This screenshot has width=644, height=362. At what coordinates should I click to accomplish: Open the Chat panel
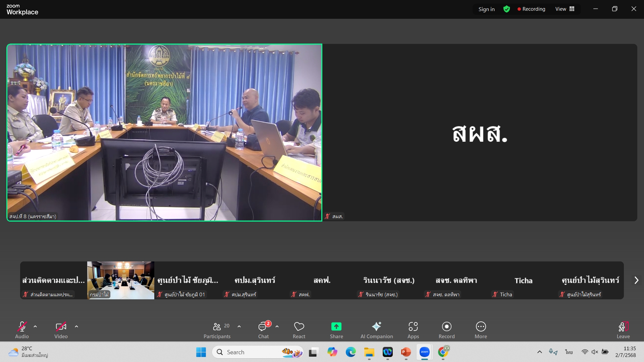(x=264, y=330)
